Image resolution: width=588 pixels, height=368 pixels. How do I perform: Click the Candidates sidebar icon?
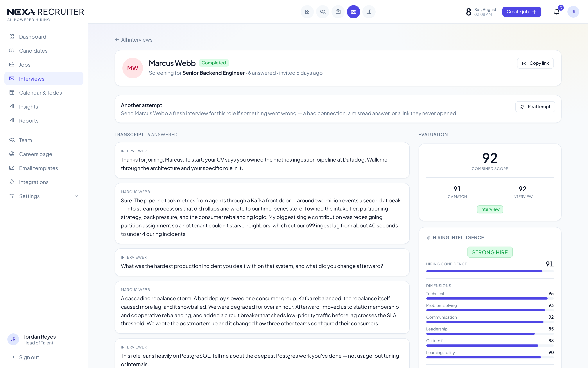(12, 51)
